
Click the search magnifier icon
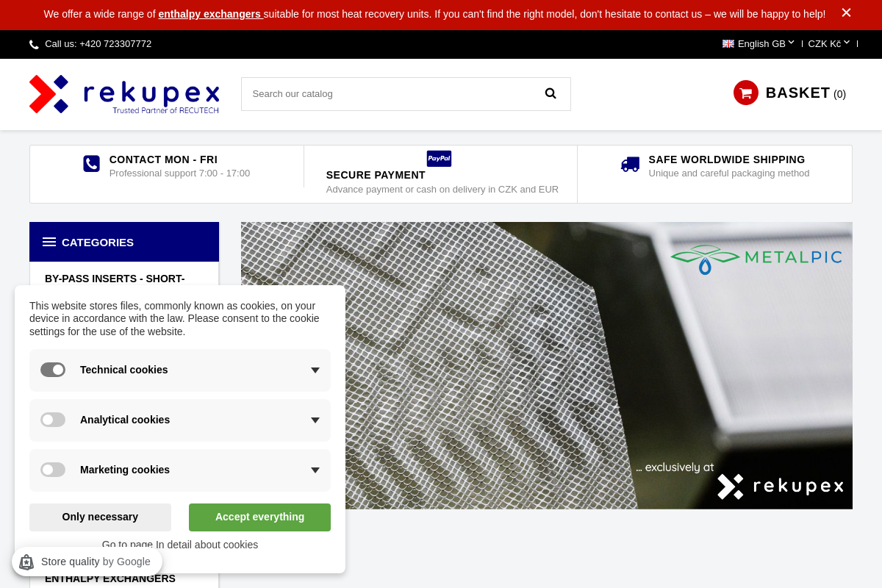coord(551,93)
